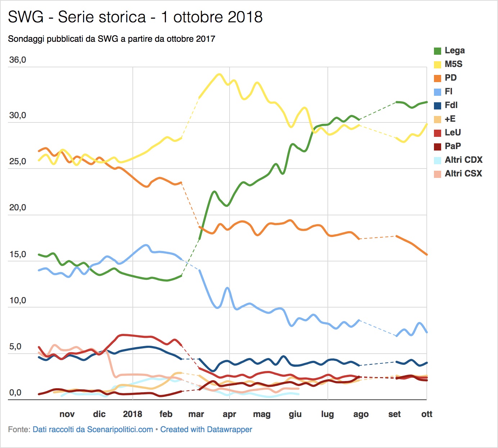Click the nov month axis label

tap(67, 414)
